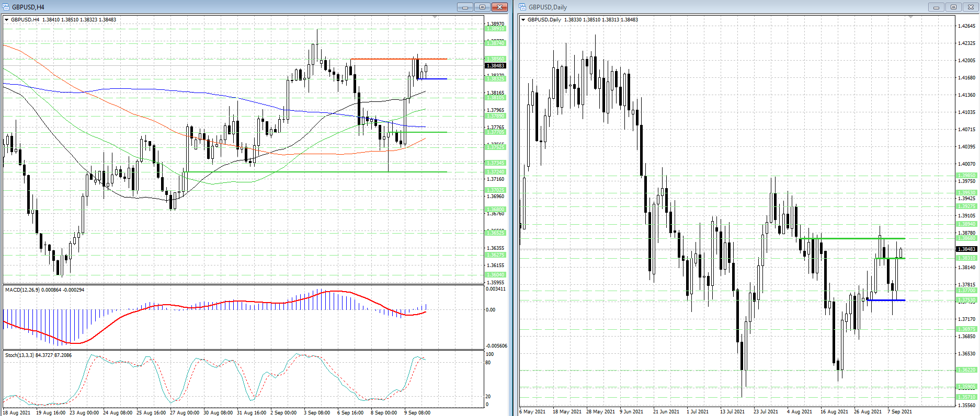This screenshot has height=416, width=980.
Task: Click the 1.36275 level label on H4 scale
Action: [495, 255]
